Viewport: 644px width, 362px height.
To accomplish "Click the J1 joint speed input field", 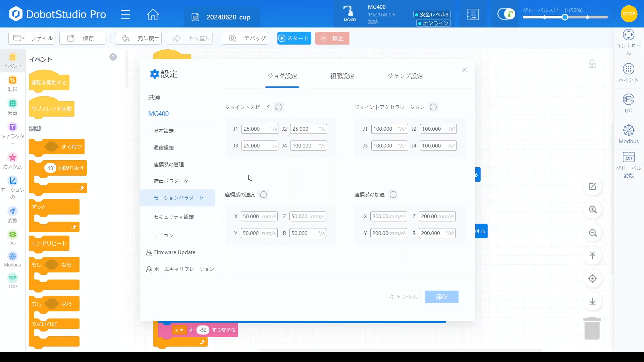I will [260, 129].
